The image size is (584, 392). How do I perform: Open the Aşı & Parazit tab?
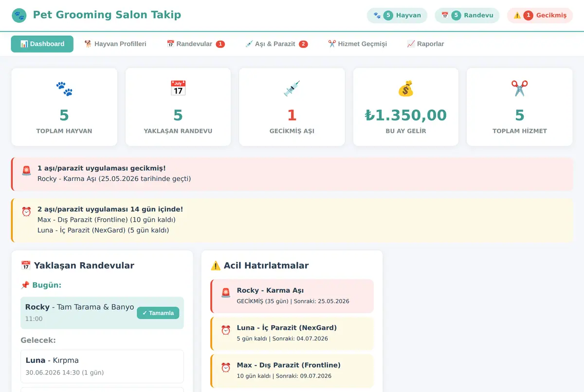coord(277,44)
